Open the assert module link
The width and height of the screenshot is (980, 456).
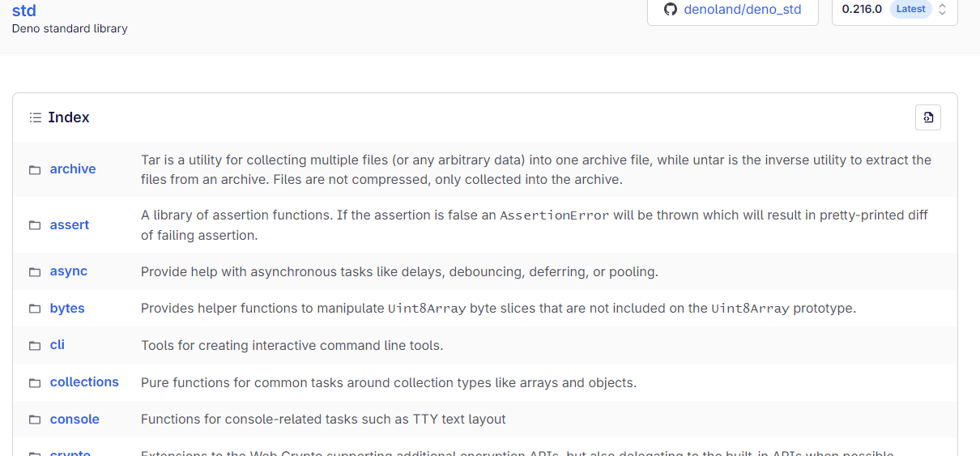(x=70, y=224)
